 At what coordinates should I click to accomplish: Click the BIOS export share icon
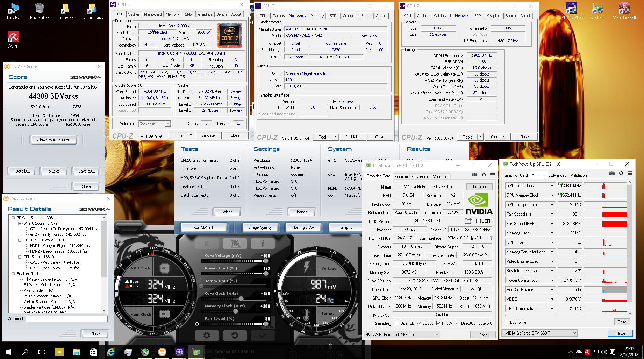pos(468,221)
